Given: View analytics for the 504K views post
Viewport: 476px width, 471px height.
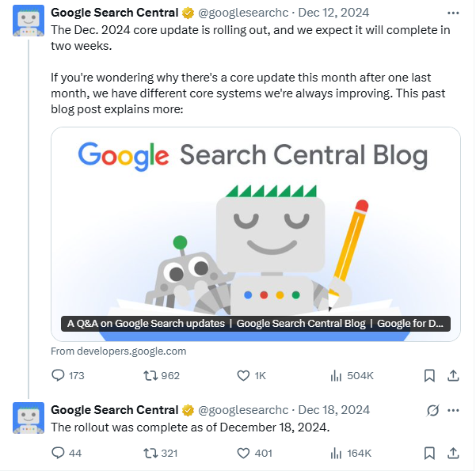Looking at the screenshot, I should (335, 375).
